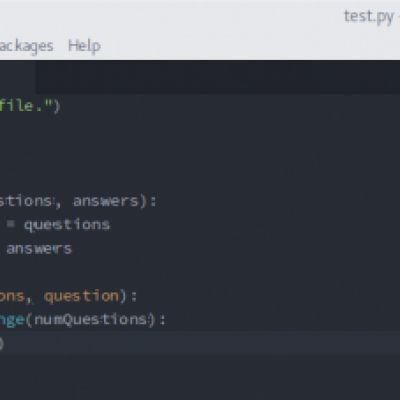Click the teal range function name fragment
The height and width of the screenshot is (400, 400).
tap(12, 320)
